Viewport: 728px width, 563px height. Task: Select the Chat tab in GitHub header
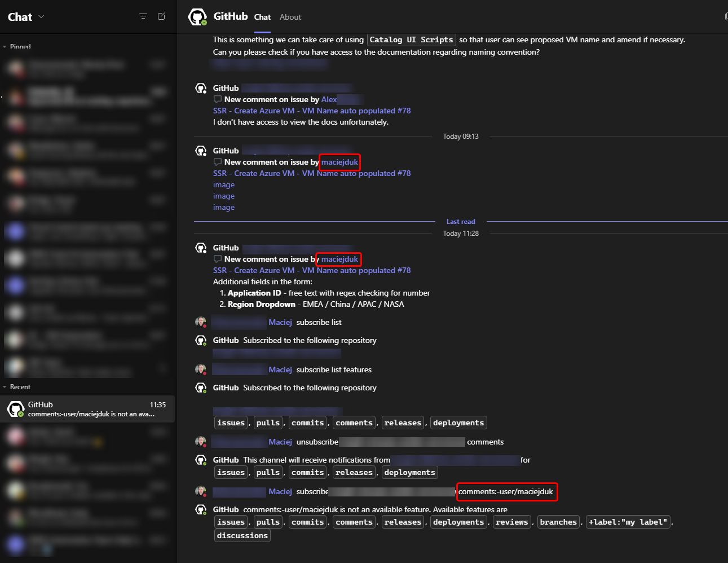[262, 17]
